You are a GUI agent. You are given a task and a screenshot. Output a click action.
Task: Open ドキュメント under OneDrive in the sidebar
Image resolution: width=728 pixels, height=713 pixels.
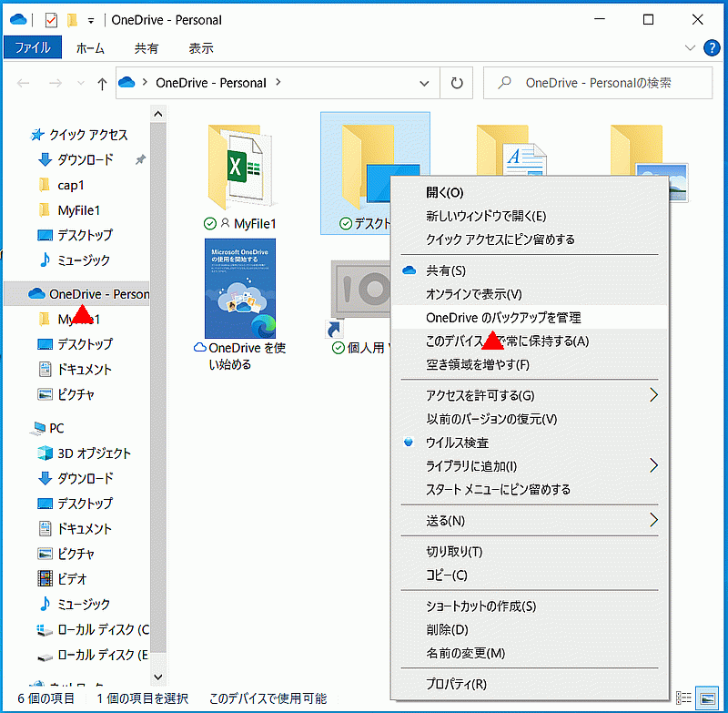tap(76, 370)
